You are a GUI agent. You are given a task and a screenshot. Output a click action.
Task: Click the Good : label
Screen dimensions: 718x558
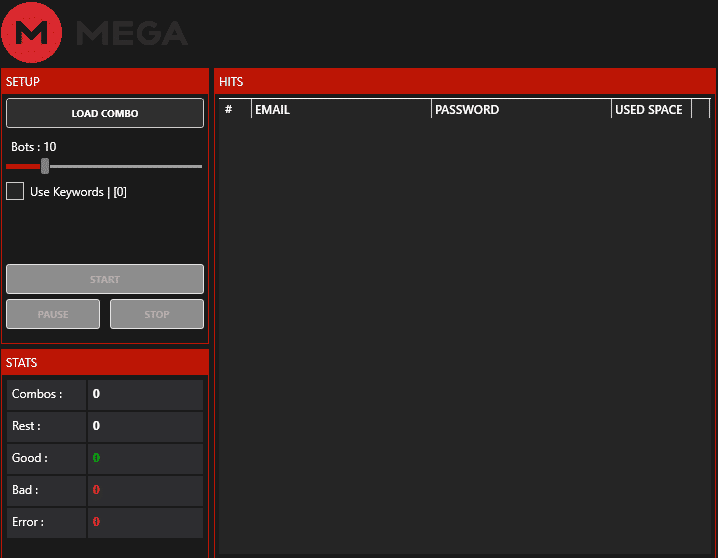(30, 458)
